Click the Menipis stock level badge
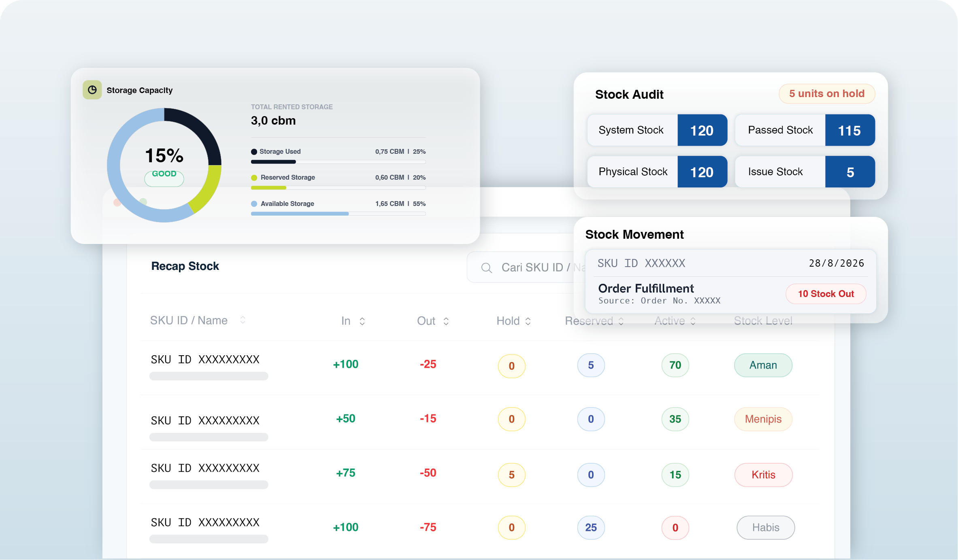 763,419
